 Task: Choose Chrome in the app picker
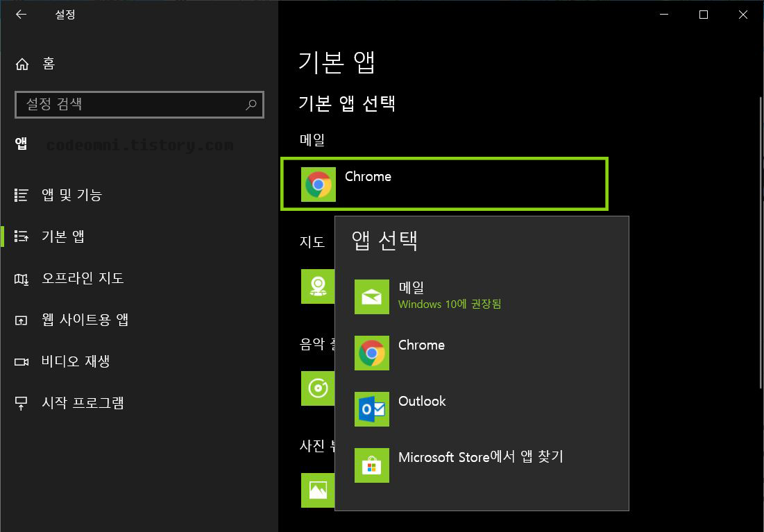[482, 353]
